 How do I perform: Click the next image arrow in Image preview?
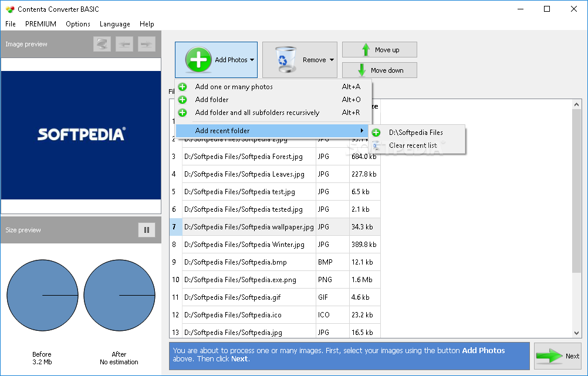click(147, 44)
